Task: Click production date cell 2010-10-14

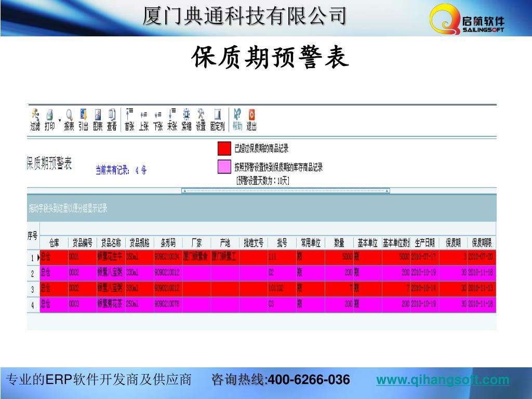Action: tap(425, 288)
